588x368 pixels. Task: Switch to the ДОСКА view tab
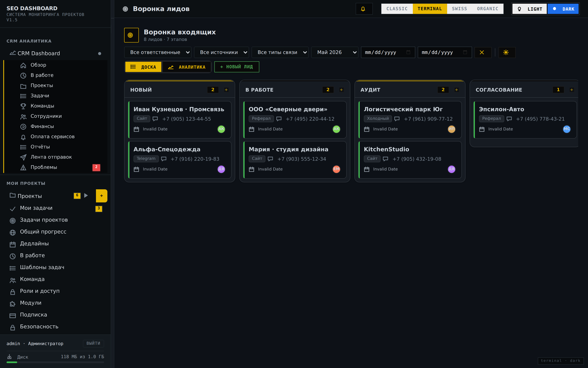[x=143, y=67]
